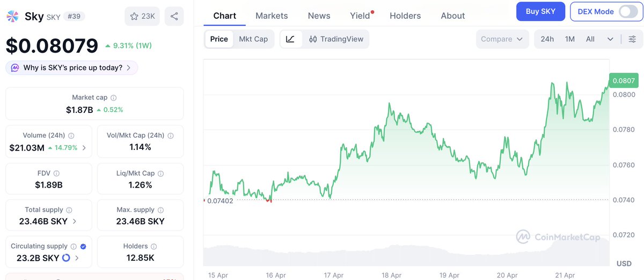Toggle DEX Mode switch on

pos(627,11)
